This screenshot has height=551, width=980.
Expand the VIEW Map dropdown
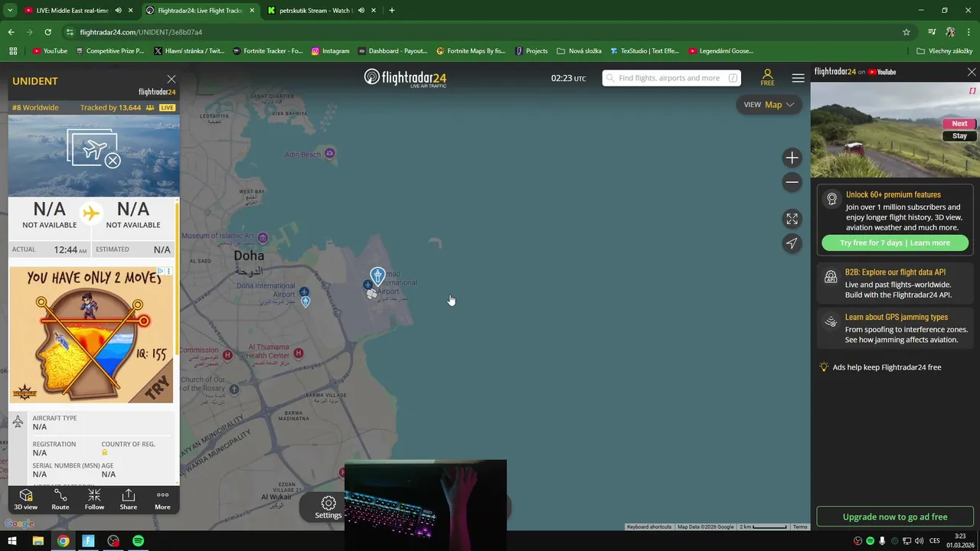[x=769, y=105]
